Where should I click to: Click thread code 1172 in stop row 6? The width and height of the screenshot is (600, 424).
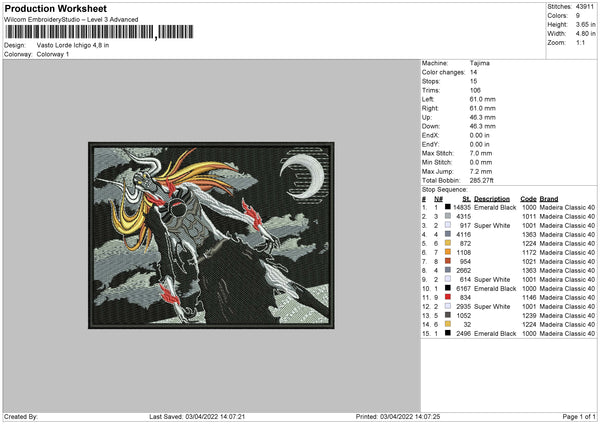click(x=529, y=253)
